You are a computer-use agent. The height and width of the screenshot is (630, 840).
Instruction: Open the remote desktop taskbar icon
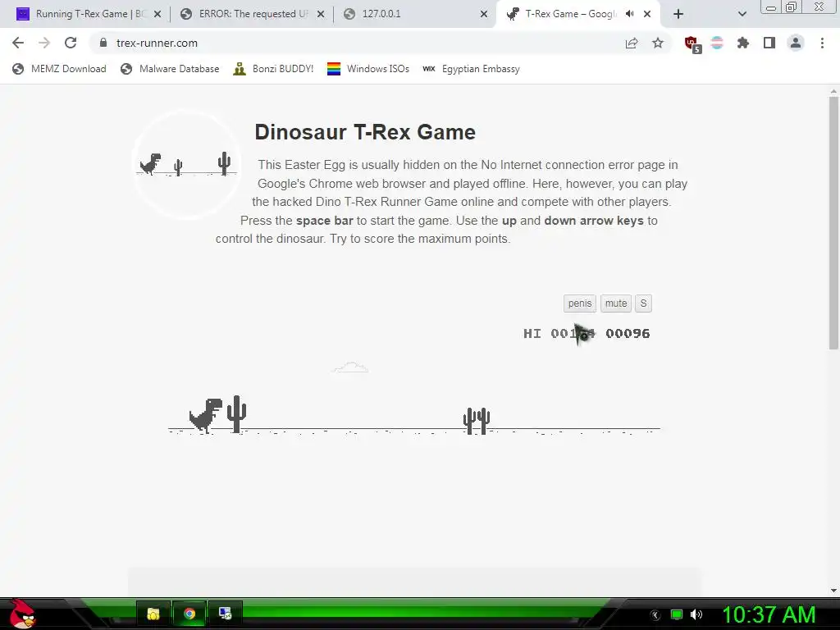click(x=225, y=614)
